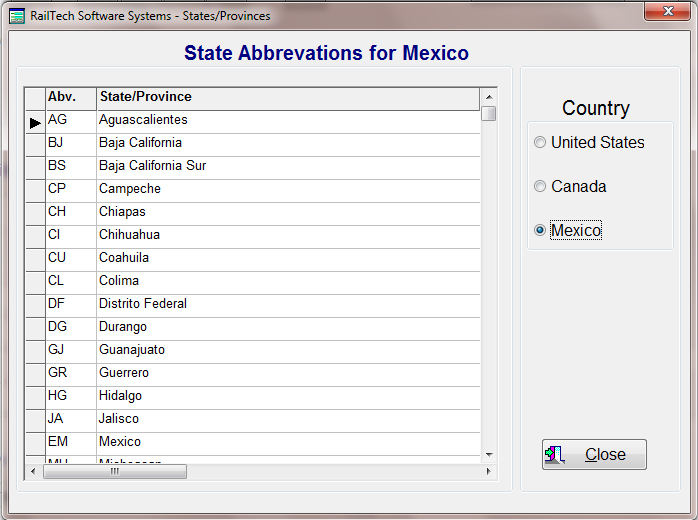
Task: Click the row selector arrow for AG
Action: tap(35, 122)
